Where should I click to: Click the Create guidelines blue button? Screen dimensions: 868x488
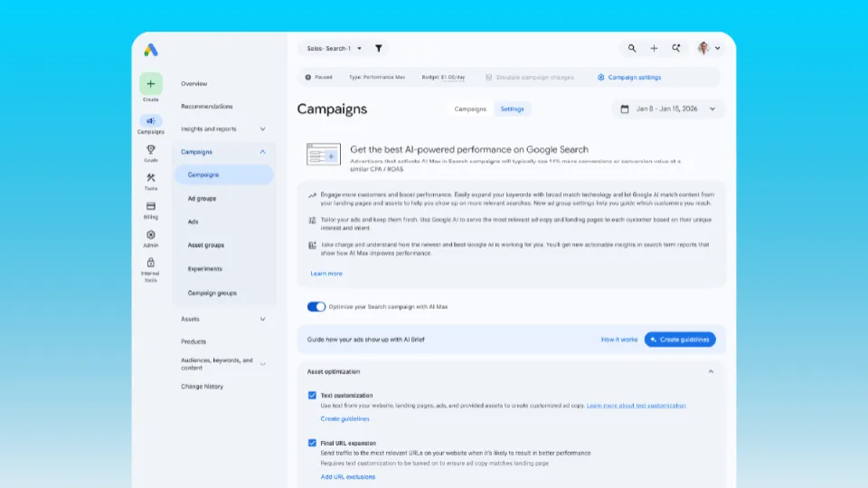(x=680, y=340)
